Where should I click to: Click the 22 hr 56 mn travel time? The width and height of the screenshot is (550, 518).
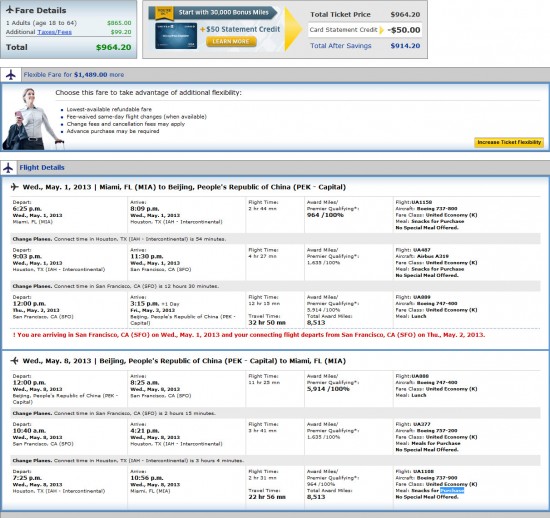coord(267,497)
